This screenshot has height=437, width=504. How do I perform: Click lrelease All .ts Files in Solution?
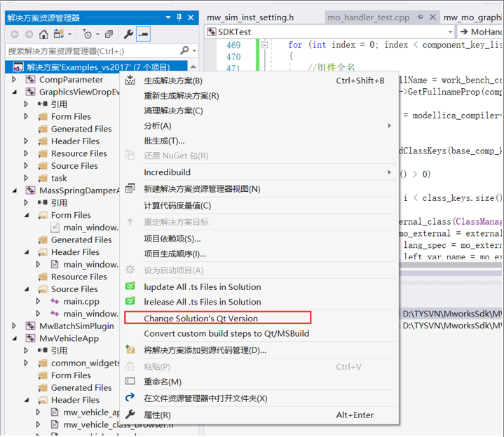[x=260, y=302]
